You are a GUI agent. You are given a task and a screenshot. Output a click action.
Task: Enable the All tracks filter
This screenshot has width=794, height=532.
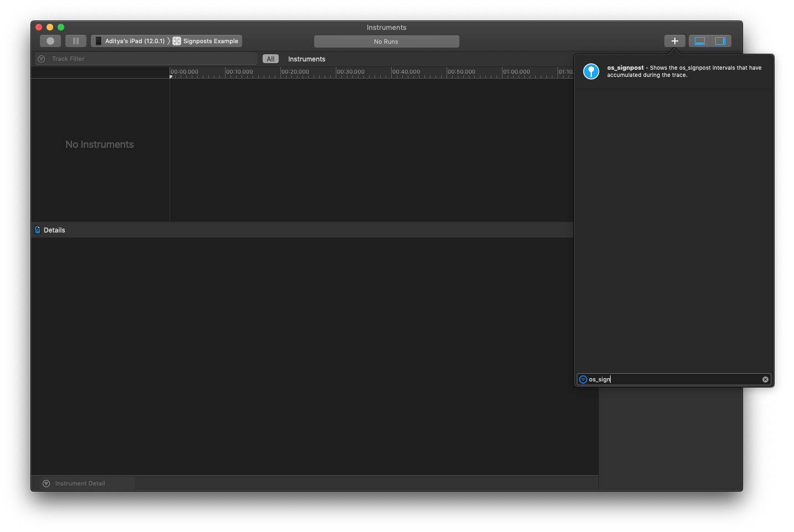[270, 58]
